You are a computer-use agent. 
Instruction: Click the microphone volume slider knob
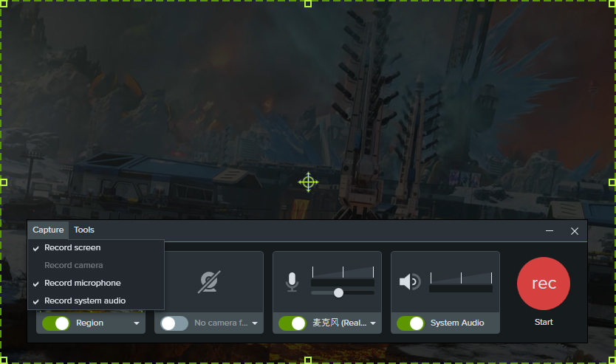coord(338,292)
